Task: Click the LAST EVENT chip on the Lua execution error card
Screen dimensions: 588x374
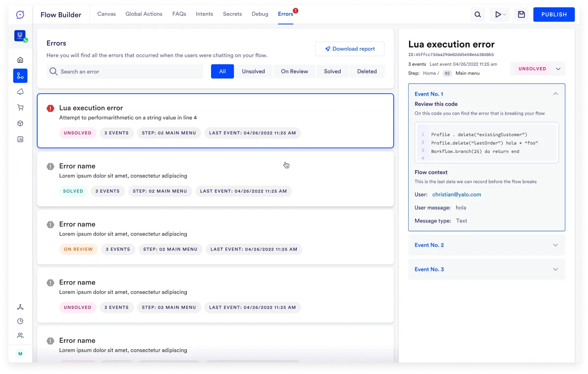Action: 253,133
